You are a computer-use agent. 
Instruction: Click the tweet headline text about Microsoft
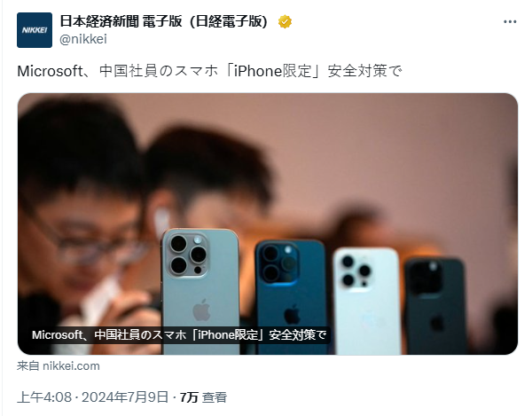pos(209,71)
